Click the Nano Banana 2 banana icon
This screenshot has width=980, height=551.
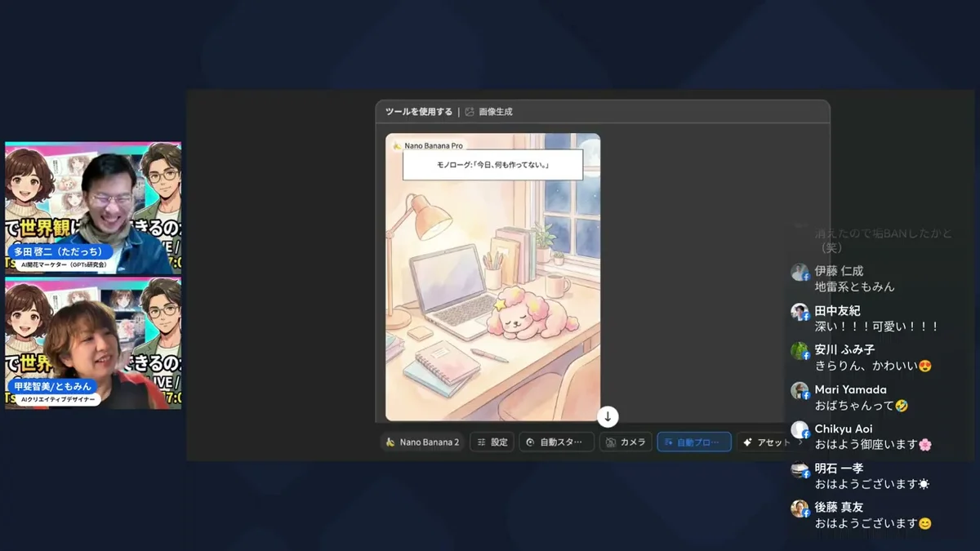pos(390,442)
